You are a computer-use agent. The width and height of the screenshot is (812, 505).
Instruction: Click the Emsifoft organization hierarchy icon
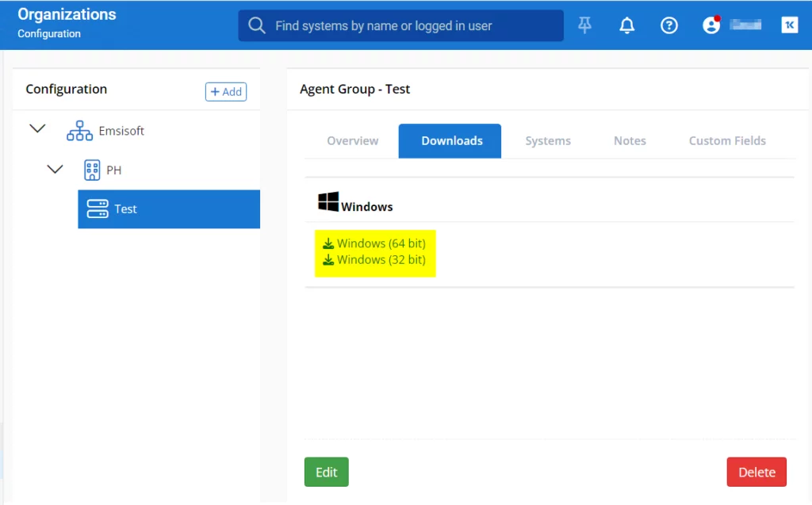click(x=79, y=131)
